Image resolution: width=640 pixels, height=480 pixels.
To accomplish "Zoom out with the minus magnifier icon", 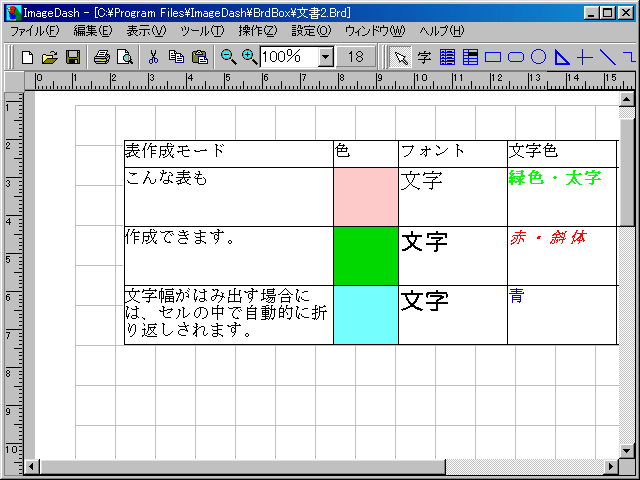I will [228, 57].
